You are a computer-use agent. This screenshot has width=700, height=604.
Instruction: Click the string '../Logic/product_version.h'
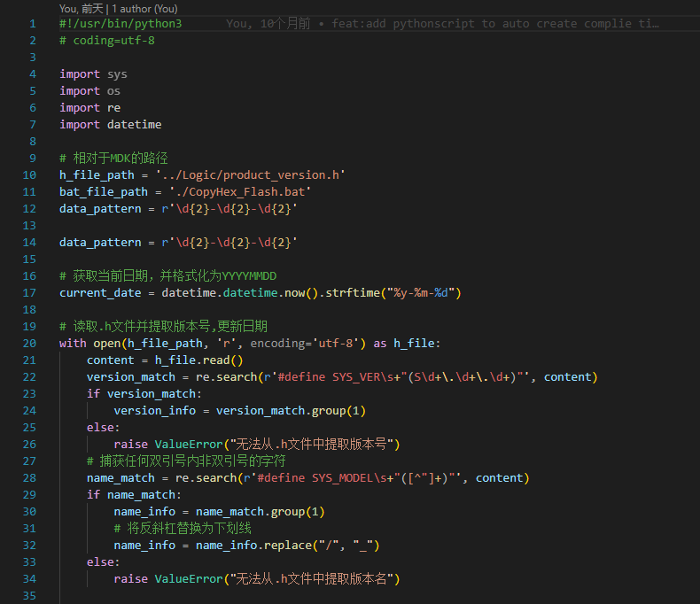(x=250, y=174)
